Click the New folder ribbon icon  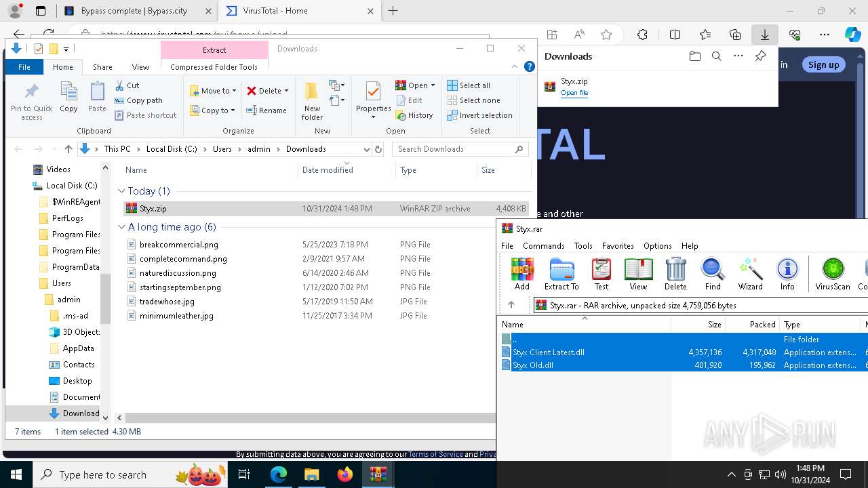312,102
